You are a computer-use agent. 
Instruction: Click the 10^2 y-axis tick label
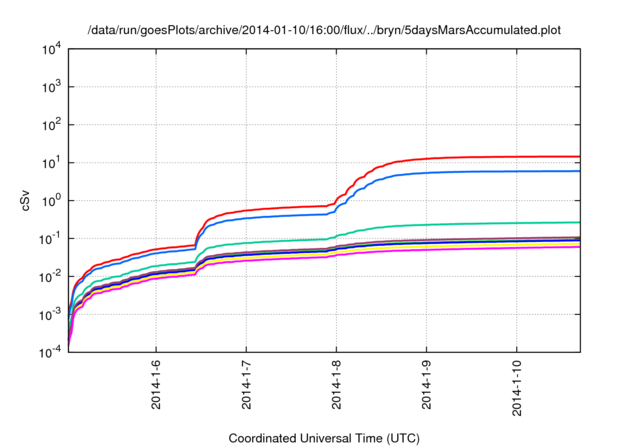coord(52,125)
